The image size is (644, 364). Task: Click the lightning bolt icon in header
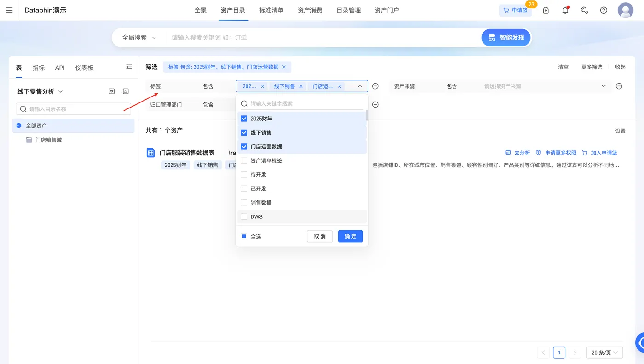(x=546, y=10)
